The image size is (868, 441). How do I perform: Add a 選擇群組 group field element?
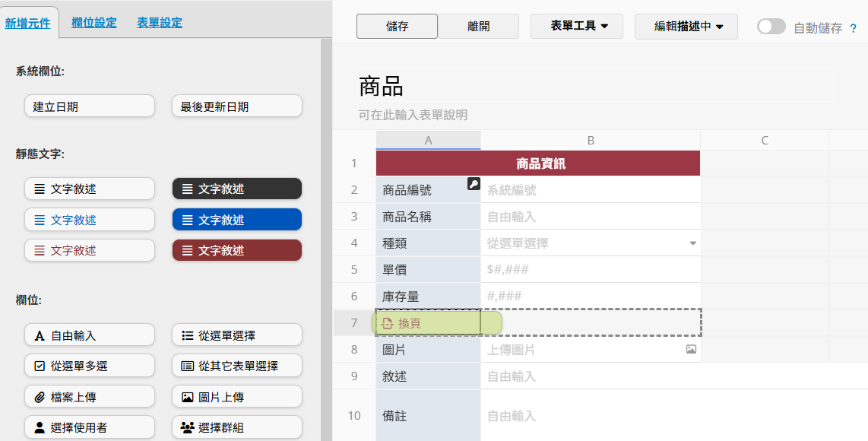pos(237,427)
